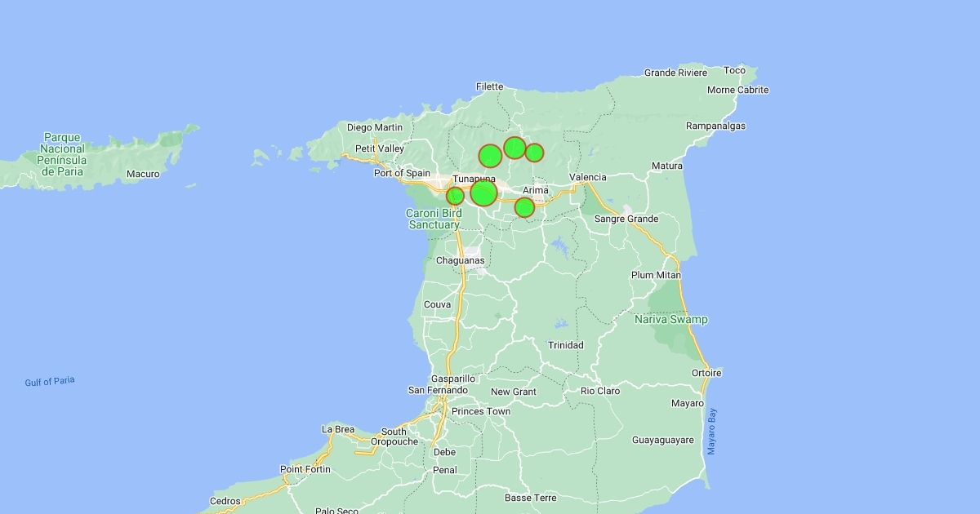Click the largest green circle marker near Tunapuna

click(483, 193)
